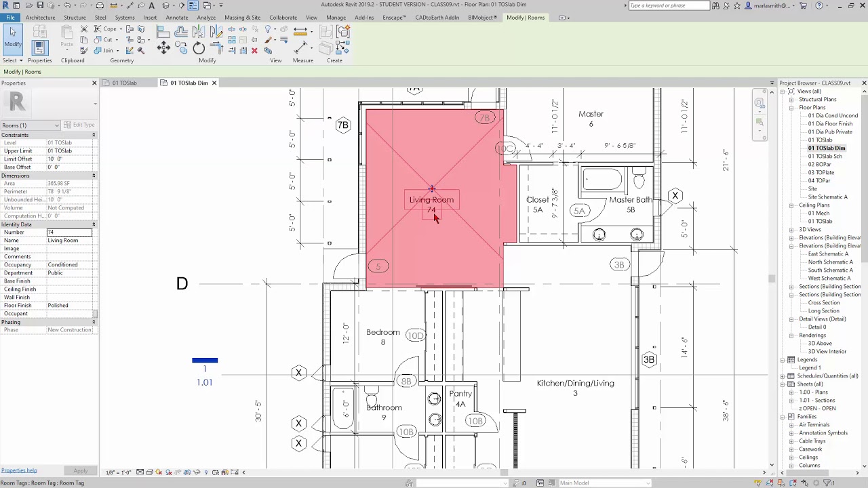Open the Massing & Site ribbon tab

click(242, 18)
